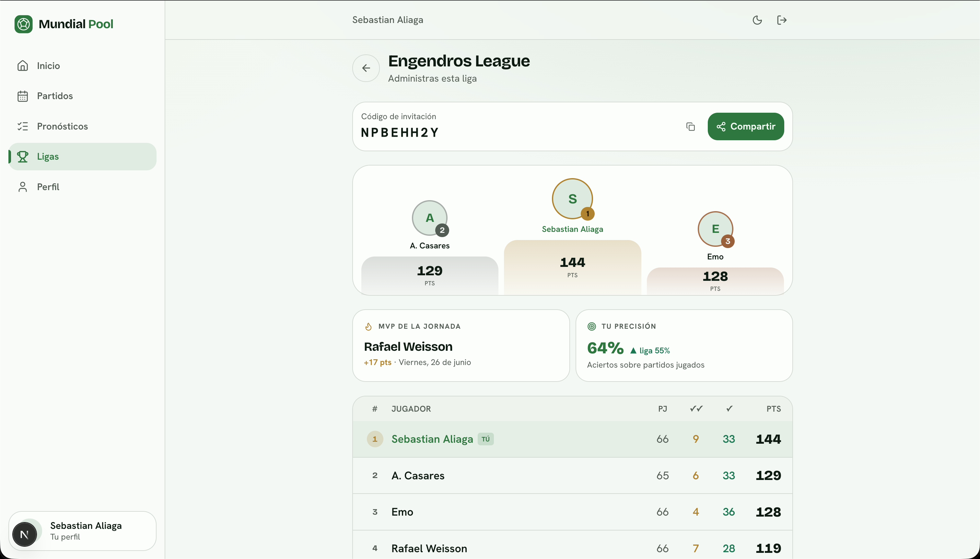The height and width of the screenshot is (559, 980).
Task: Click the TÚ badge next to Sebastian Aliaga
Action: pyautogui.click(x=485, y=439)
